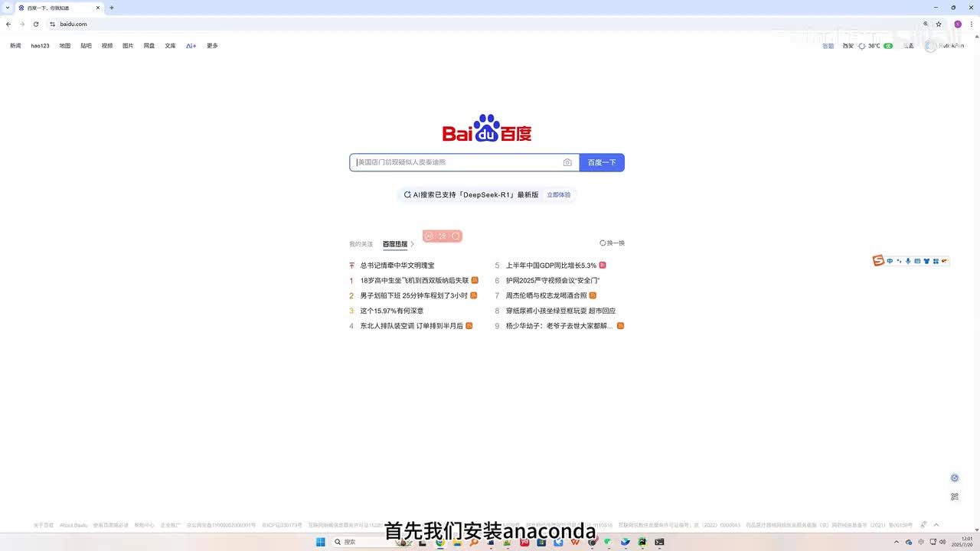Click the About Baidu footer link
This screenshot has width=980, height=551.
(73, 525)
